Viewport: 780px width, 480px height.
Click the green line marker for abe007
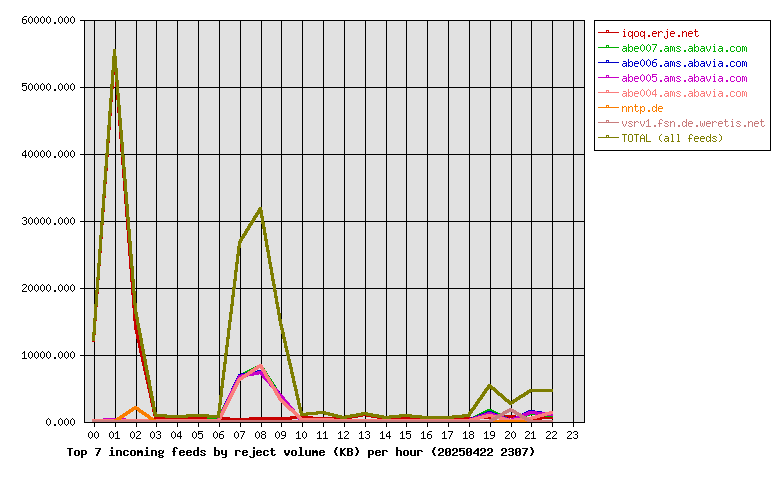click(x=608, y=47)
